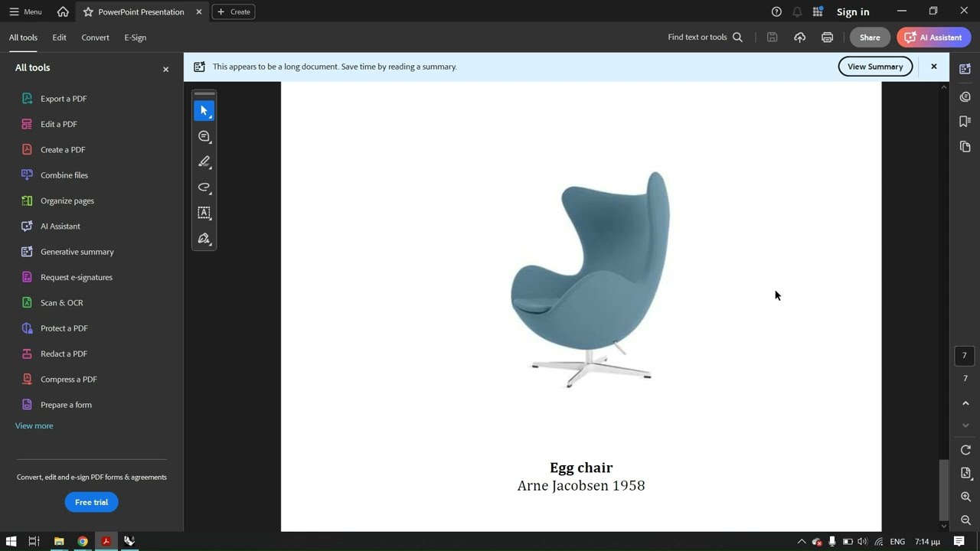Screen dimensions: 980x551
Task: Open the Windows notification center
Action: (959, 541)
